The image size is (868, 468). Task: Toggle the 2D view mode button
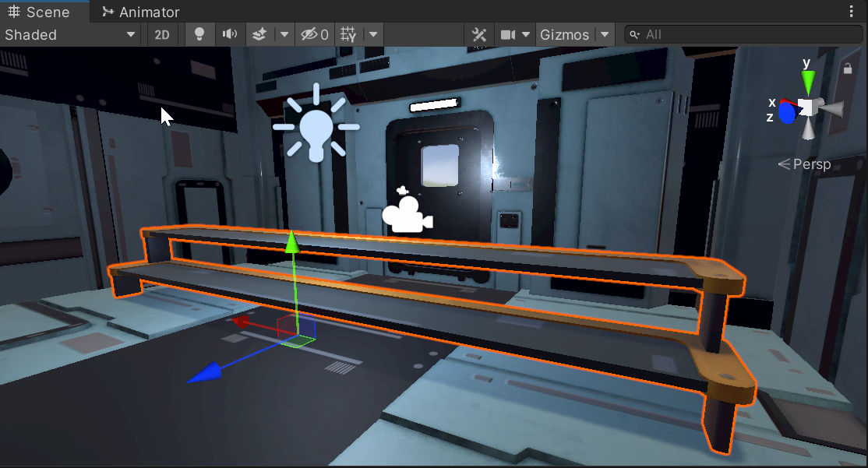click(162, 34)
